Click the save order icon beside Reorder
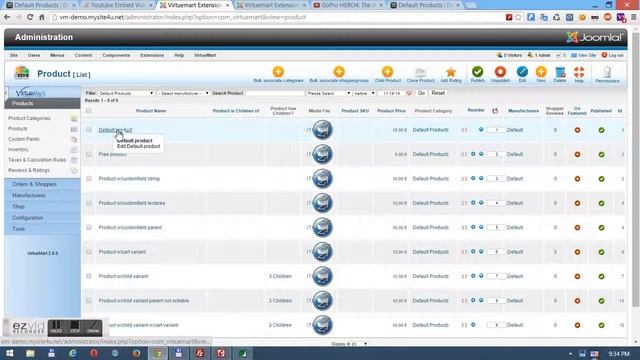 pos(495,111)
